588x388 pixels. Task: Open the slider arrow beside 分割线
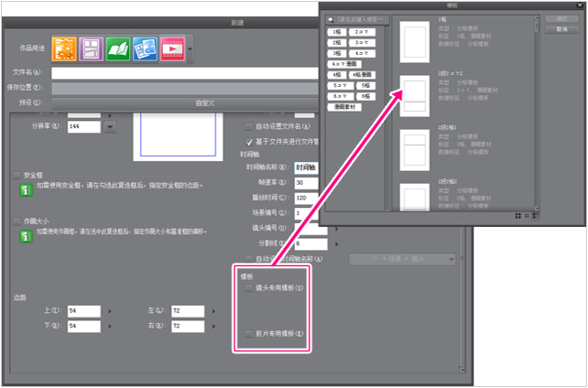coord(337,244)
